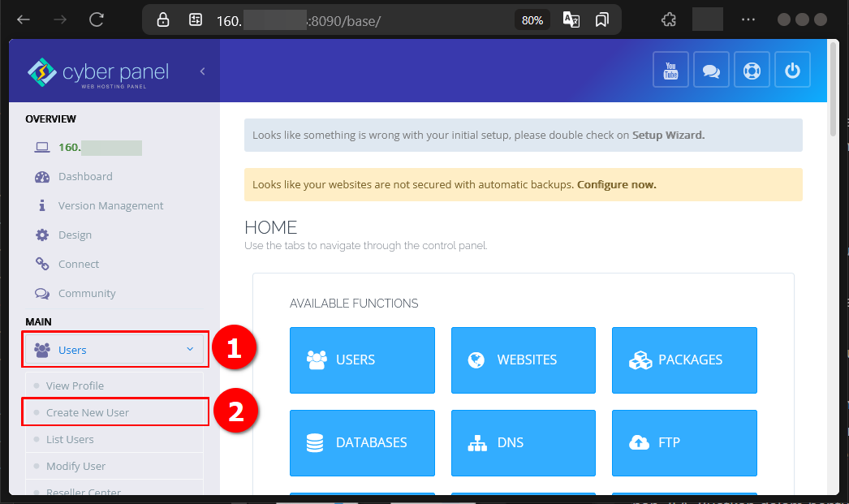Open browser extensions puzzle icon
849x504 pixels.
coord(669,20)
